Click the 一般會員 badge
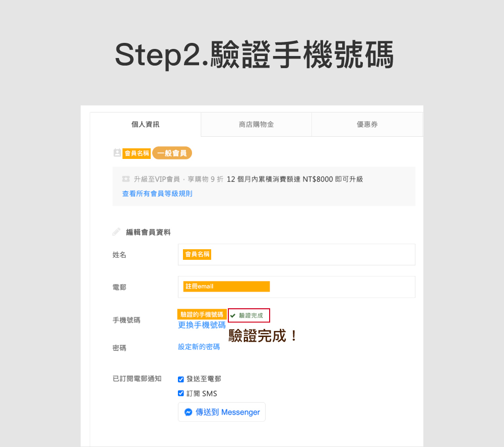 172,153
